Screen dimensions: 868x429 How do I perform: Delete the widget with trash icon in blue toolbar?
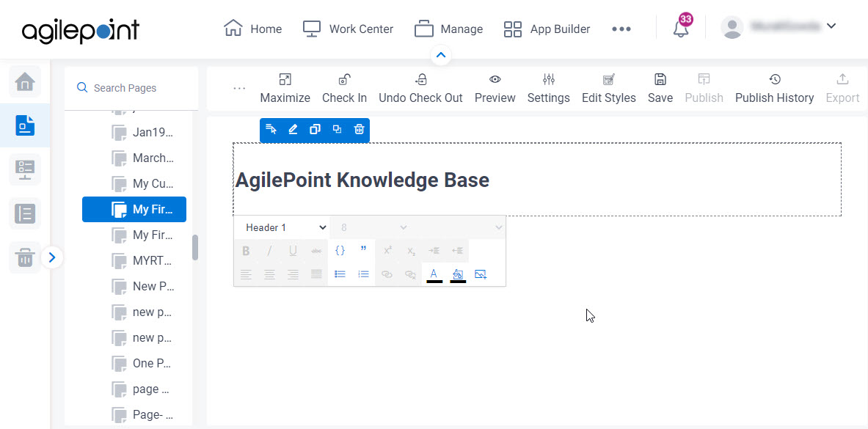(x=360, y=130)
